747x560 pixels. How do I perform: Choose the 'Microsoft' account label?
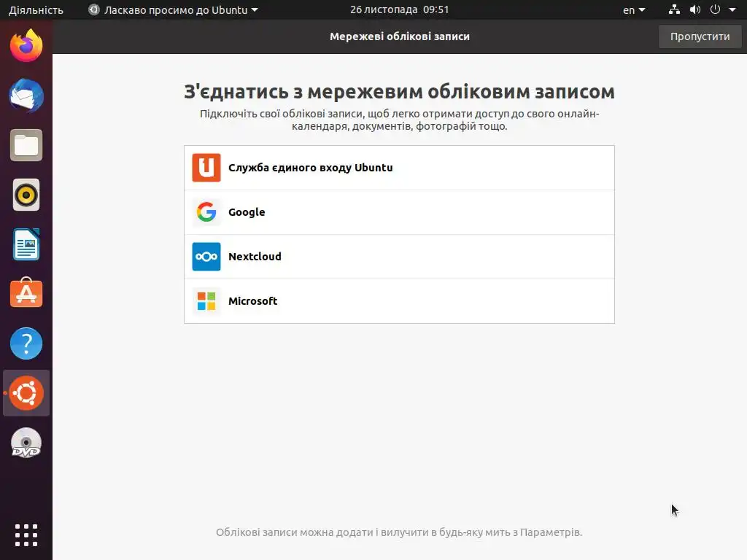253,301
